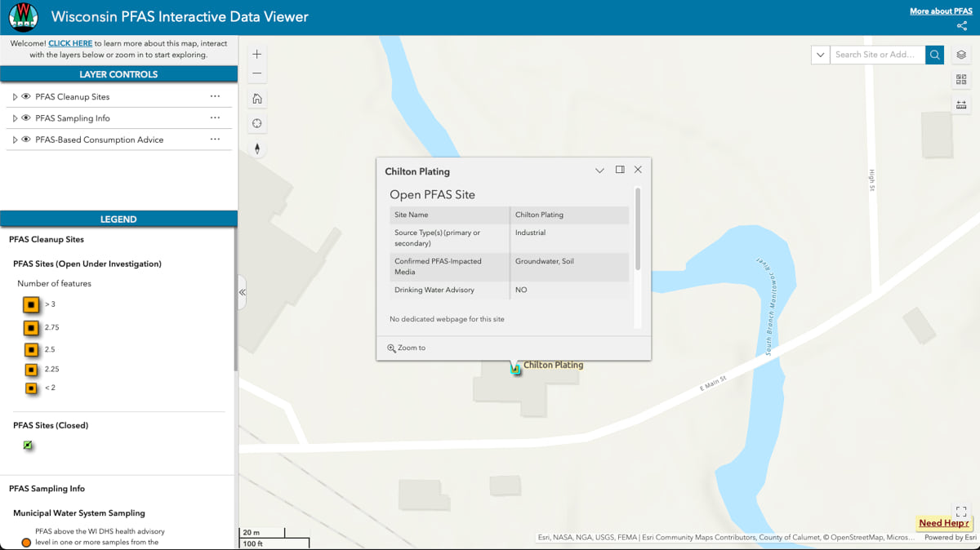Click the '< 2' orange legend symbol

tap(31, 388)
